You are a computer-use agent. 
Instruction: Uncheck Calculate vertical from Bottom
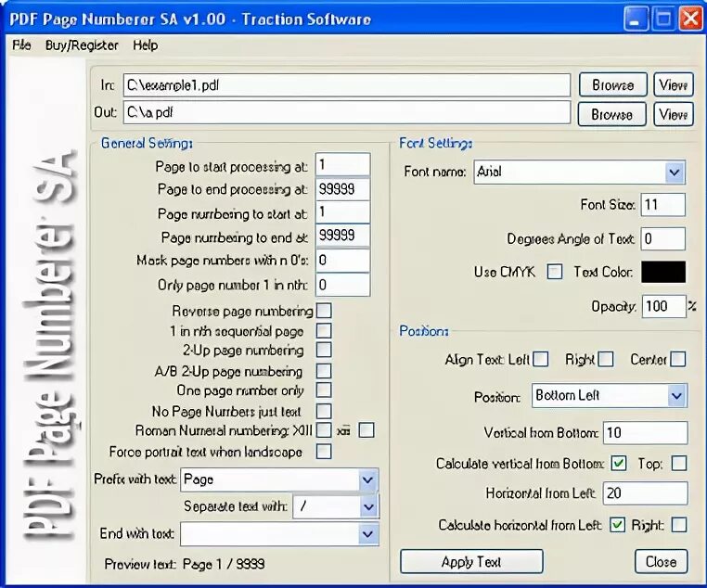click(x=619, y=463)
